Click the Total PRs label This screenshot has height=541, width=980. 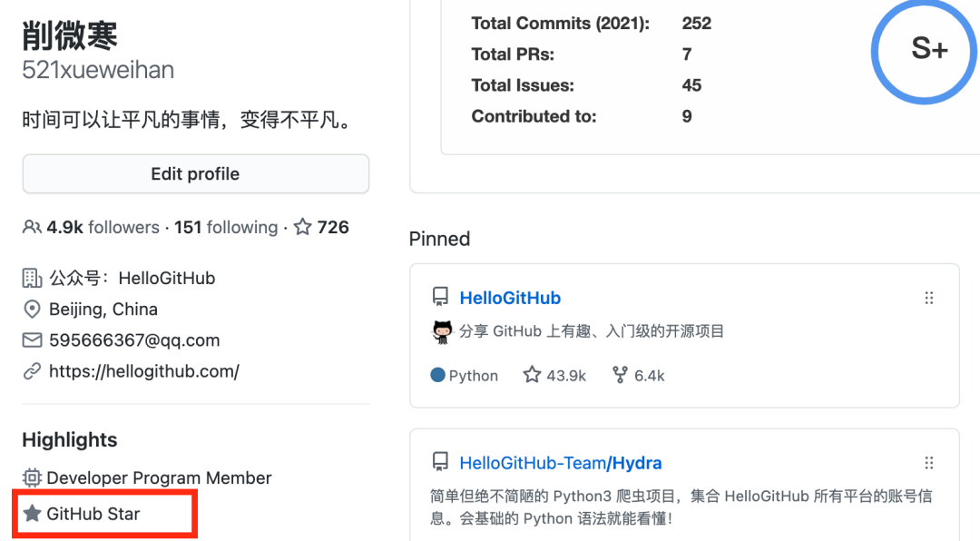click(513, 54)
